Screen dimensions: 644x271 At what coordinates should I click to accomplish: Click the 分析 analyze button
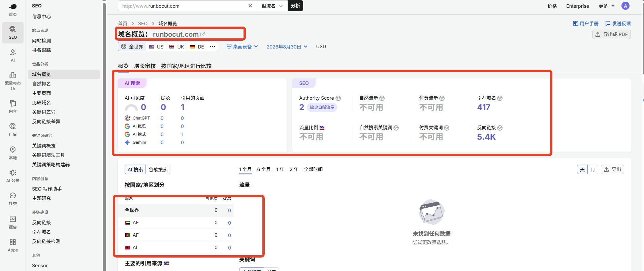pyautogui.click(x=295, y=6)
